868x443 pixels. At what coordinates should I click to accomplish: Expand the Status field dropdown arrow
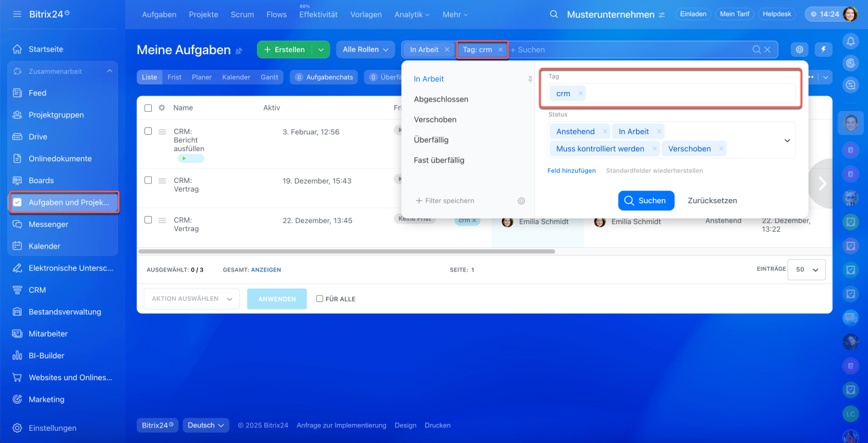[787, 140]
